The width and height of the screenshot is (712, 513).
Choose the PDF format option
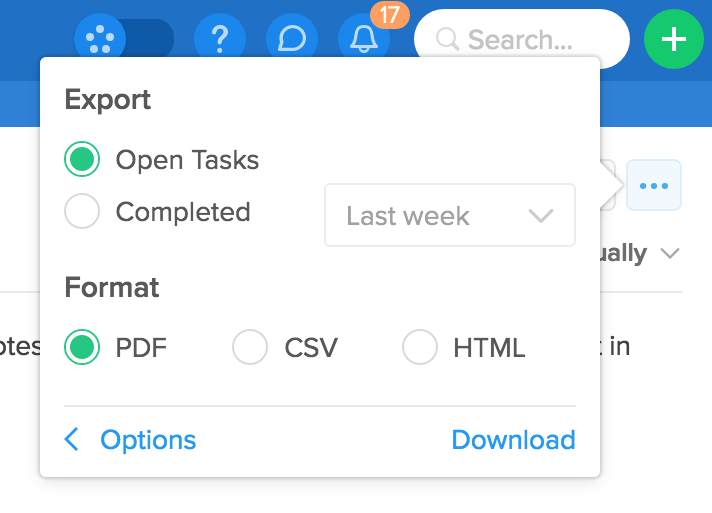click(x=82, y=347)
